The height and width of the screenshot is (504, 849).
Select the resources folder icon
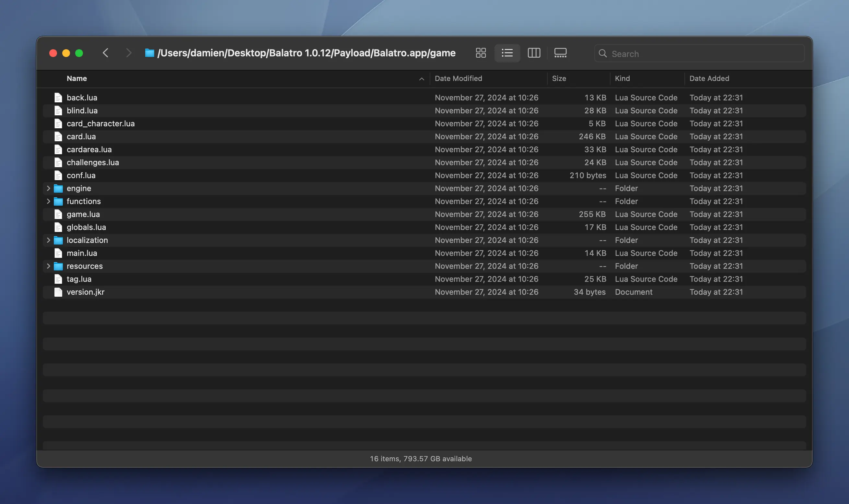point(58,266)
